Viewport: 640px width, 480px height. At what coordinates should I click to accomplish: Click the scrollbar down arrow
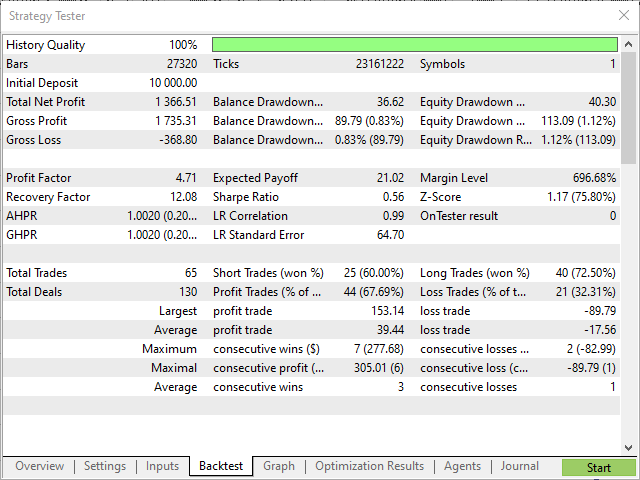[x=629, y=448]
